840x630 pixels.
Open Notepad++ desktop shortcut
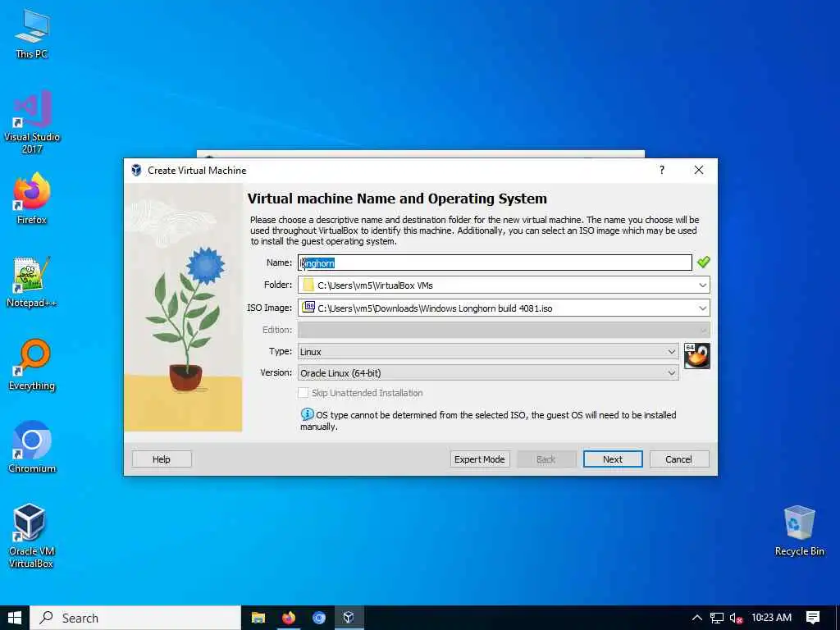tap(32, 281)
